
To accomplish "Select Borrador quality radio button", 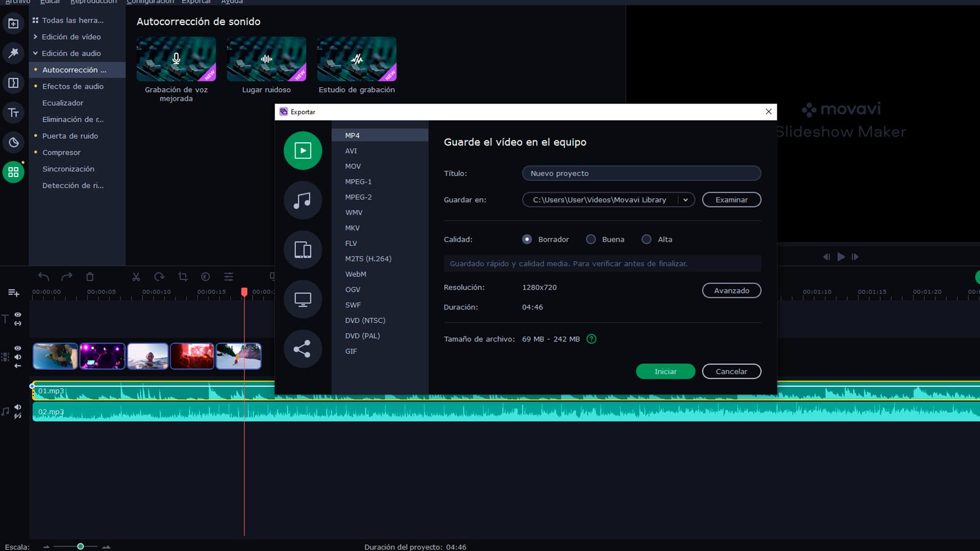I will (x=527, y=239).
